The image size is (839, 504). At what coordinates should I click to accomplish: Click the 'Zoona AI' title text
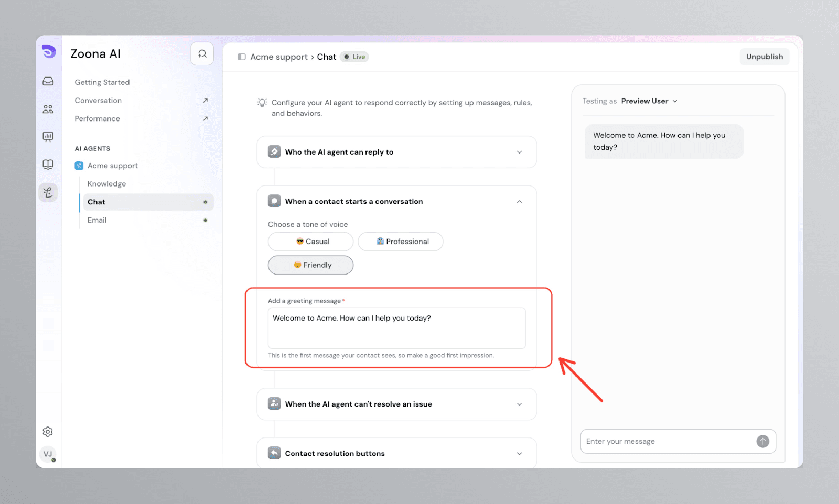tap(95, 53)
